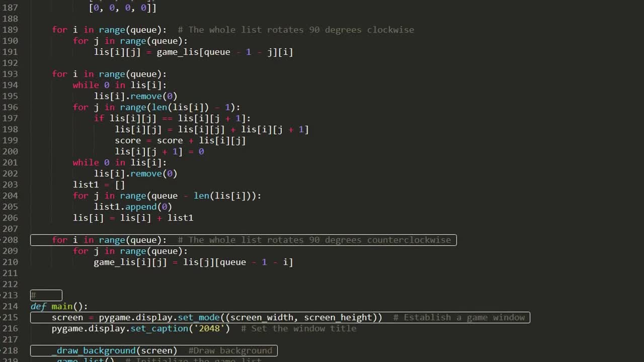
Task: Click the '#Draw background' comment
Action: (230, 350)
